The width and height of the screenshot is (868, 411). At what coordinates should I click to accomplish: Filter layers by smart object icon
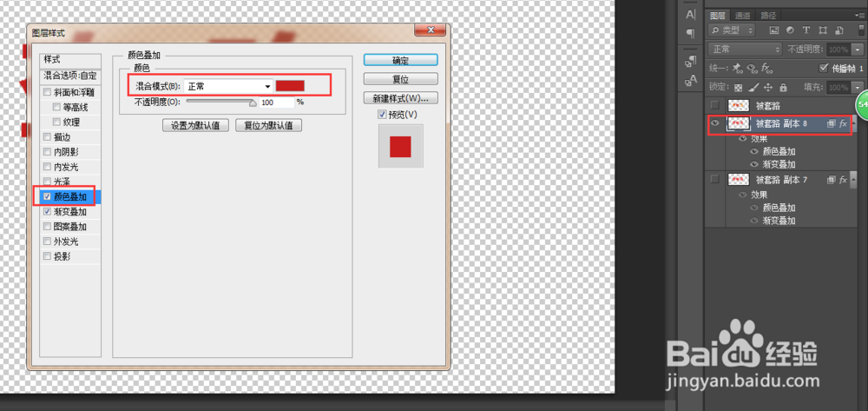pyautogui.click(x=839, y=30)
